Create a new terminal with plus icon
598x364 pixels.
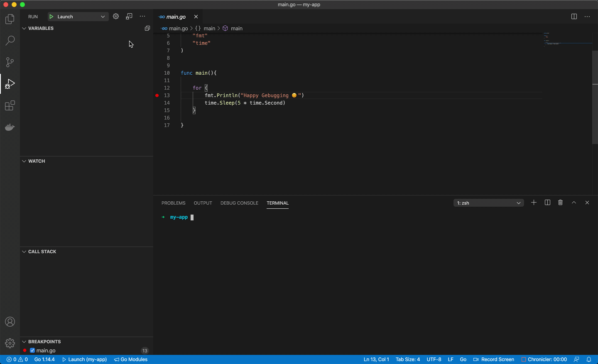click(x=534, y=203)
